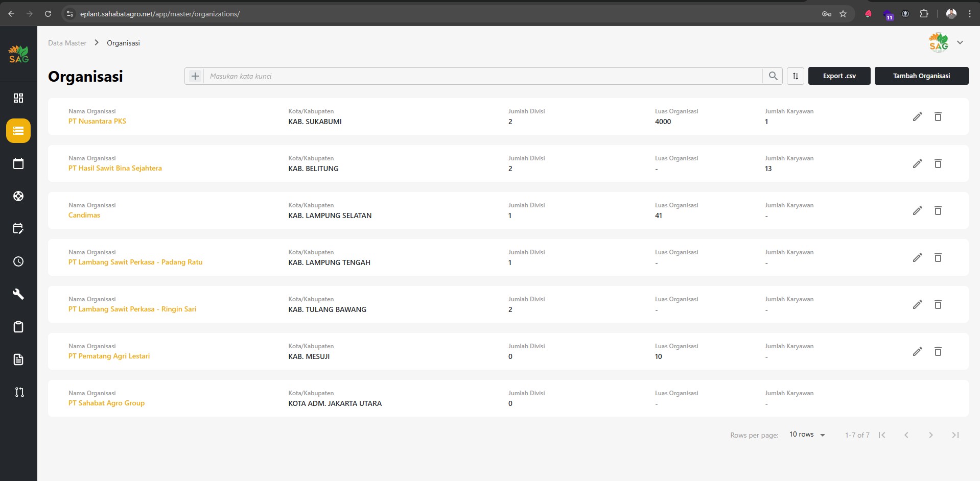Click the plus filter button in search bar

[x=195, y=76]
